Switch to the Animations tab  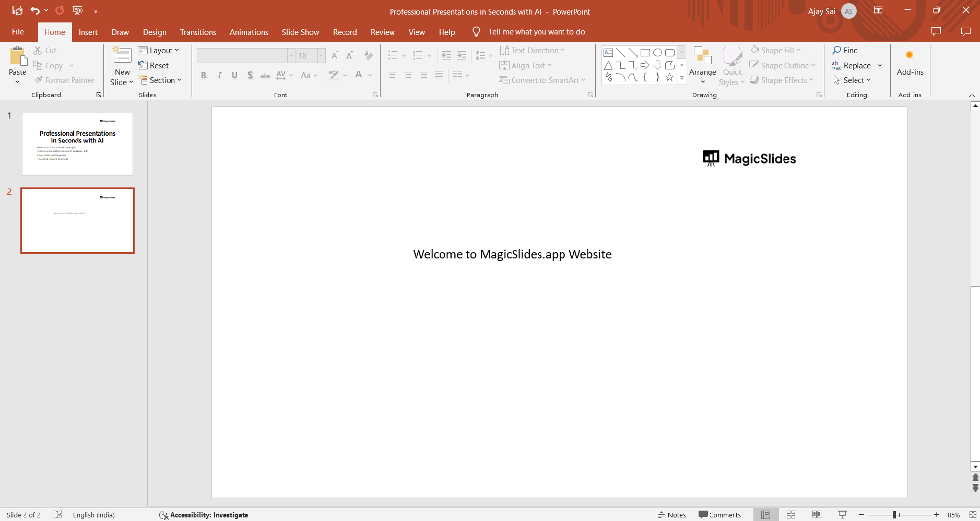pos(249,32)
